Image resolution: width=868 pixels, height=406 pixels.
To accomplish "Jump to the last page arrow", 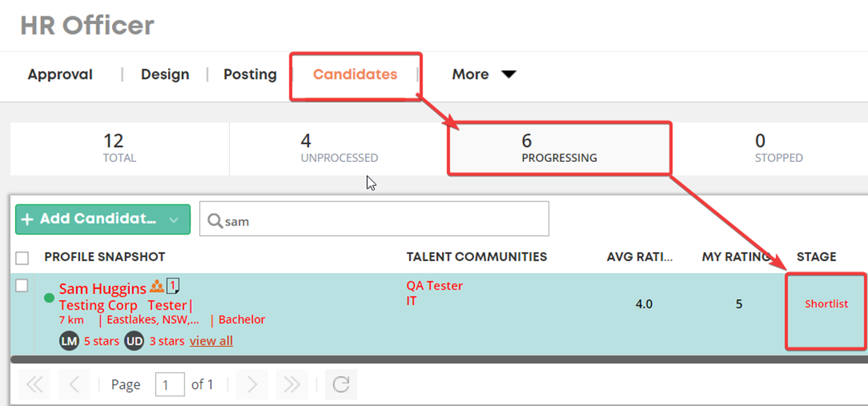I will pos(292,384).
